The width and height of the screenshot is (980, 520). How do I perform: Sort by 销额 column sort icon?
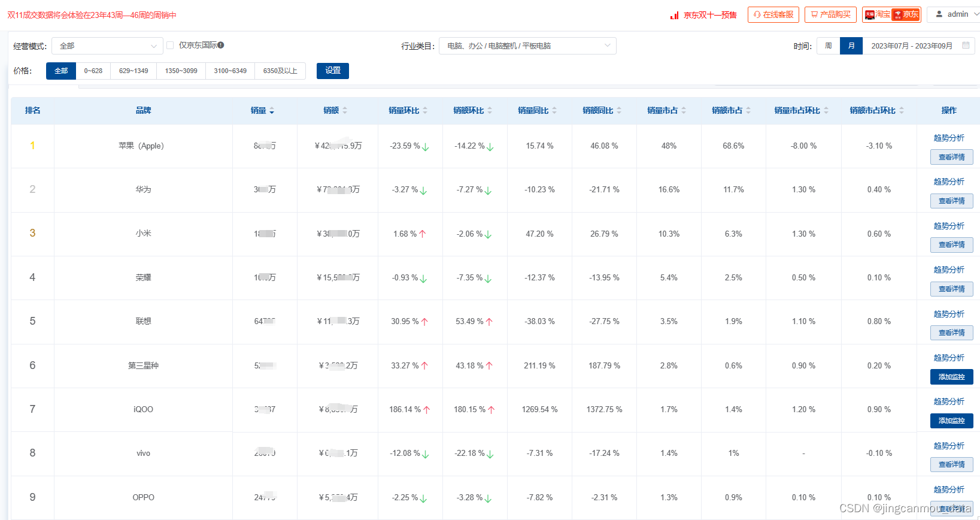pyautogui.click(x=345, y=111)
